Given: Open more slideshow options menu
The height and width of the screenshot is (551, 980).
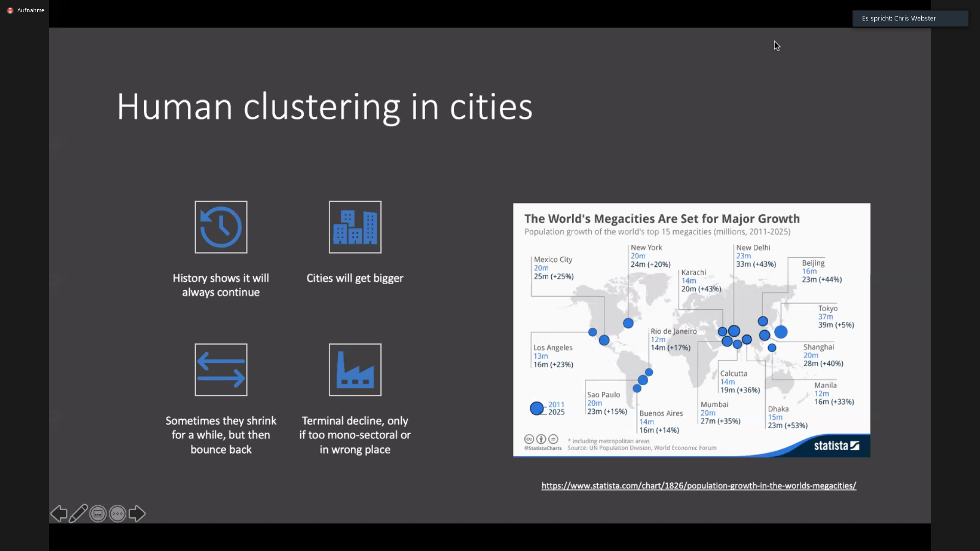Looking at the screenshot, I should point(117,513).
